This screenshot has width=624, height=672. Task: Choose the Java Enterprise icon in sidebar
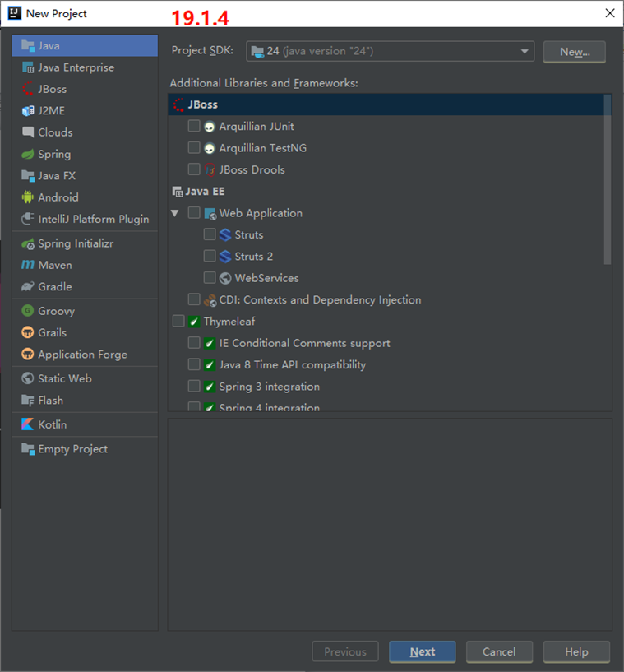coord(28,67)
